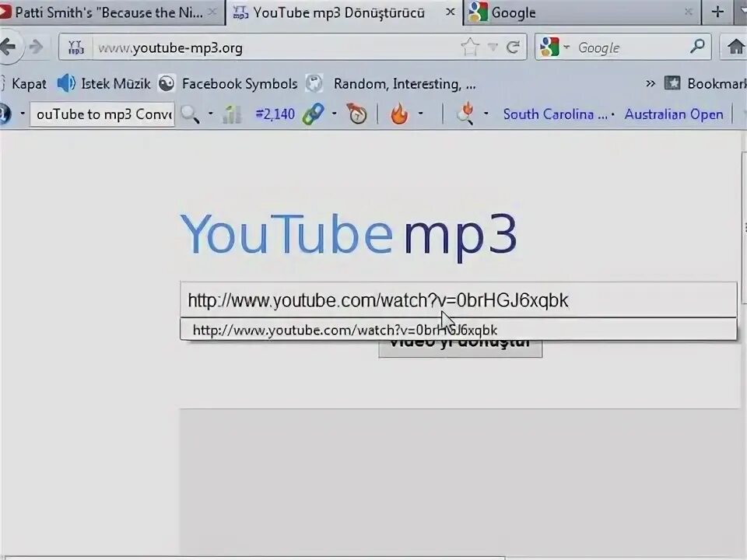
Task: Click the flame icon in toolbar
Action: click(x=399, y=114)
